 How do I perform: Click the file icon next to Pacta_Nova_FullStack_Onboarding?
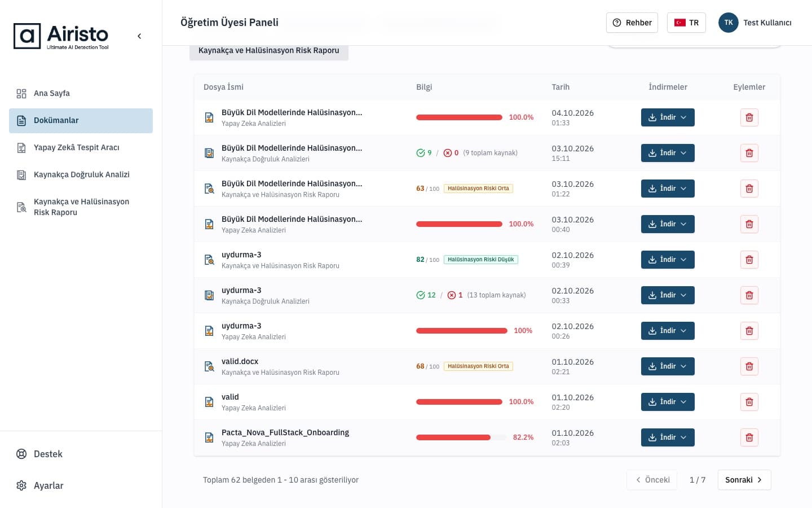(209, 437)
